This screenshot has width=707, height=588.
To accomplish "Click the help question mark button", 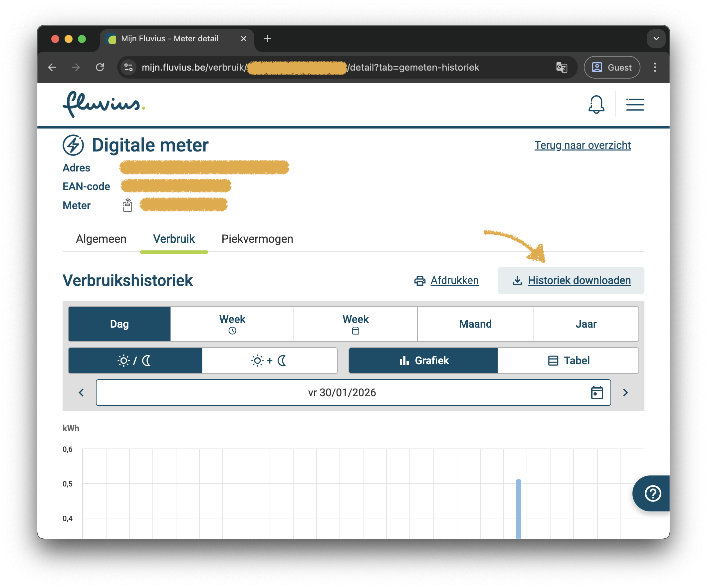I will click(652, 494).
